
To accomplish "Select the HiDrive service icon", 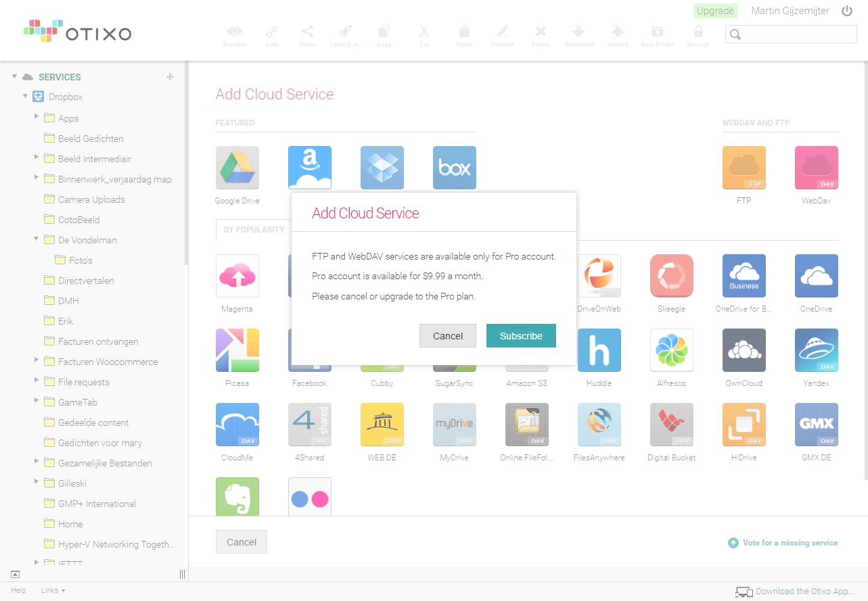I will [x=744, y=425].
